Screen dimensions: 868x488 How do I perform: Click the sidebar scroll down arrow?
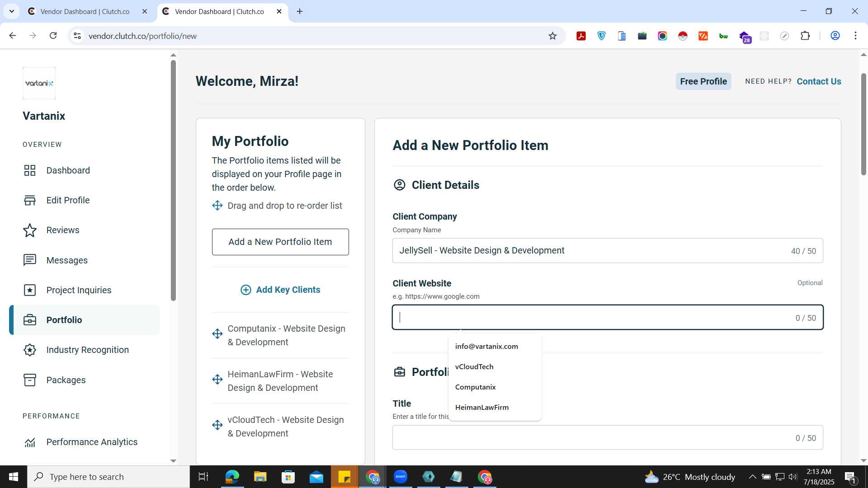173,461
